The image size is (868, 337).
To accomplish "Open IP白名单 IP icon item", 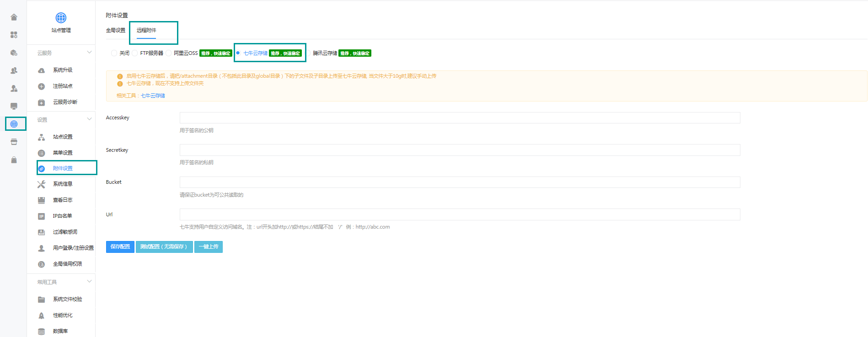I will tap(41, 216).
